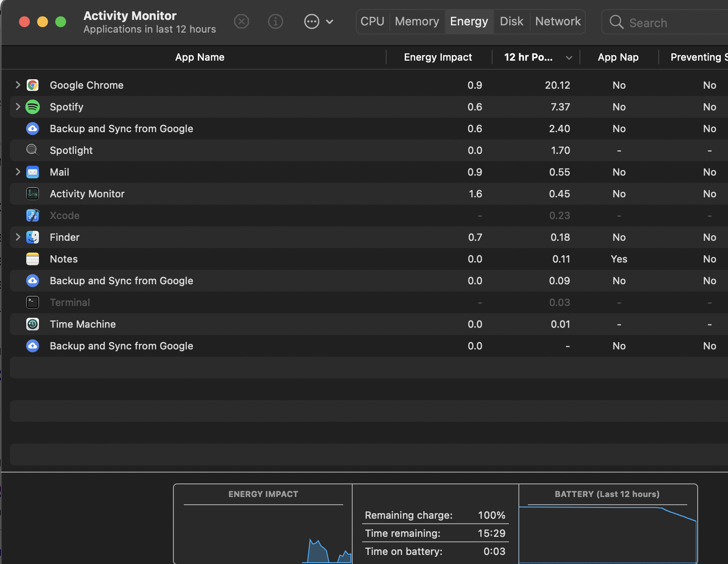Click the Time on battery 0:03 value
Screen dimensions: 728x564
click(x=494, y=551)
